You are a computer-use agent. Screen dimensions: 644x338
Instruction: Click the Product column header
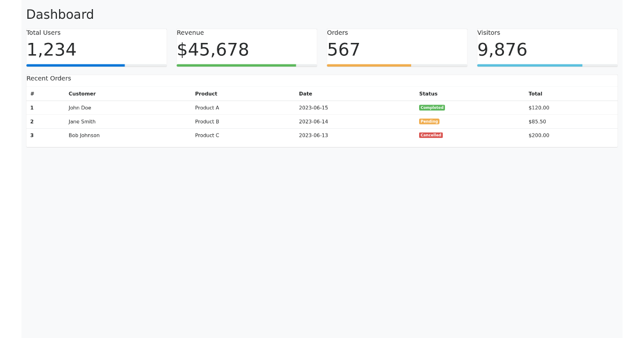[x=206, y=93]
